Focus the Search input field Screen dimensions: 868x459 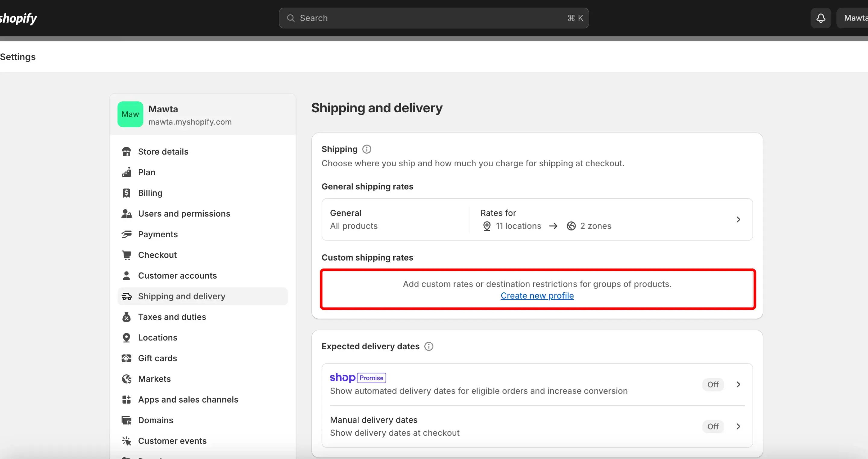click(434, 18)
